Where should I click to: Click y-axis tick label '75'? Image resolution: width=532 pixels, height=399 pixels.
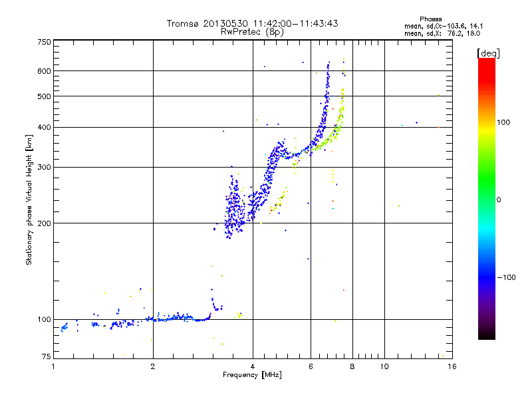(x=46, y=356)
